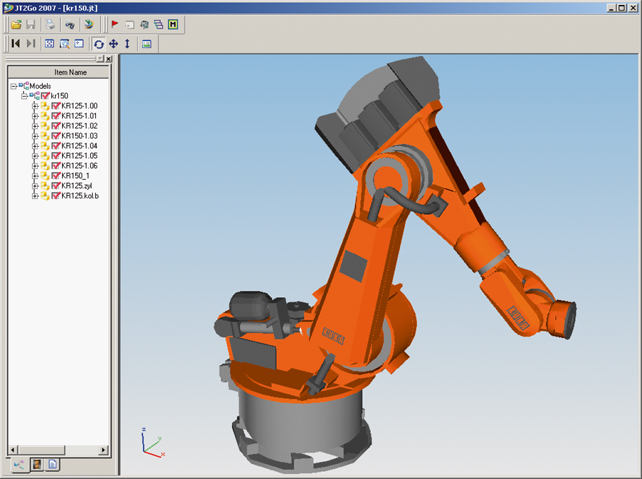Screen dimensions: 642x479
Task: Toggle the KR125-1.06 checkbox
Action: [56, 166]
